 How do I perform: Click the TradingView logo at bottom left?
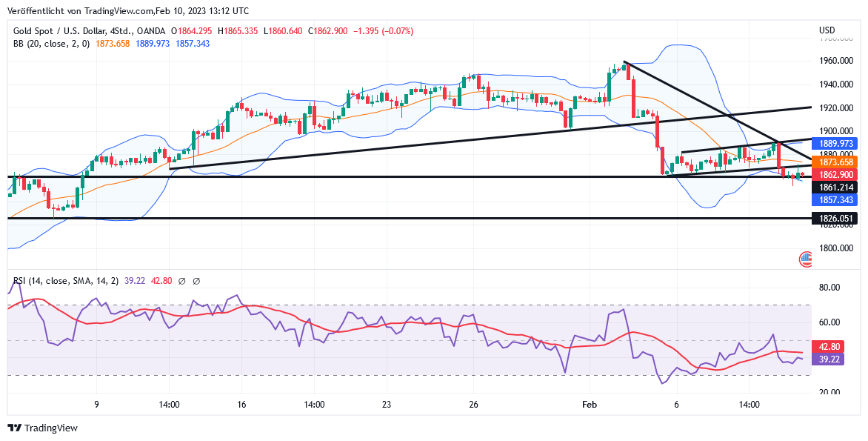[42, 428]
